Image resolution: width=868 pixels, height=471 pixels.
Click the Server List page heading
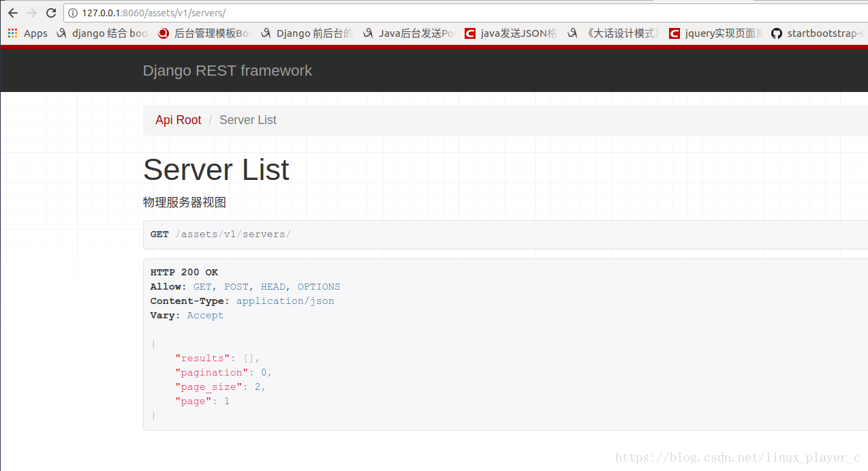pos(216,169)
